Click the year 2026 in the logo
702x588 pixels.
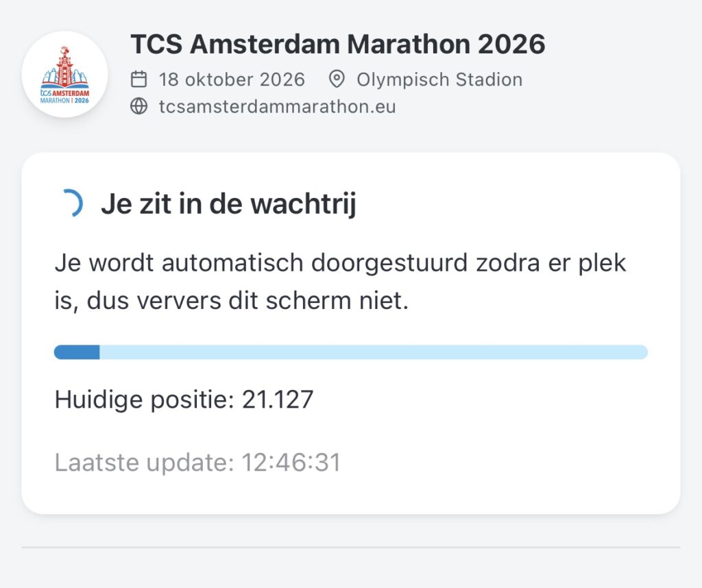82,99
